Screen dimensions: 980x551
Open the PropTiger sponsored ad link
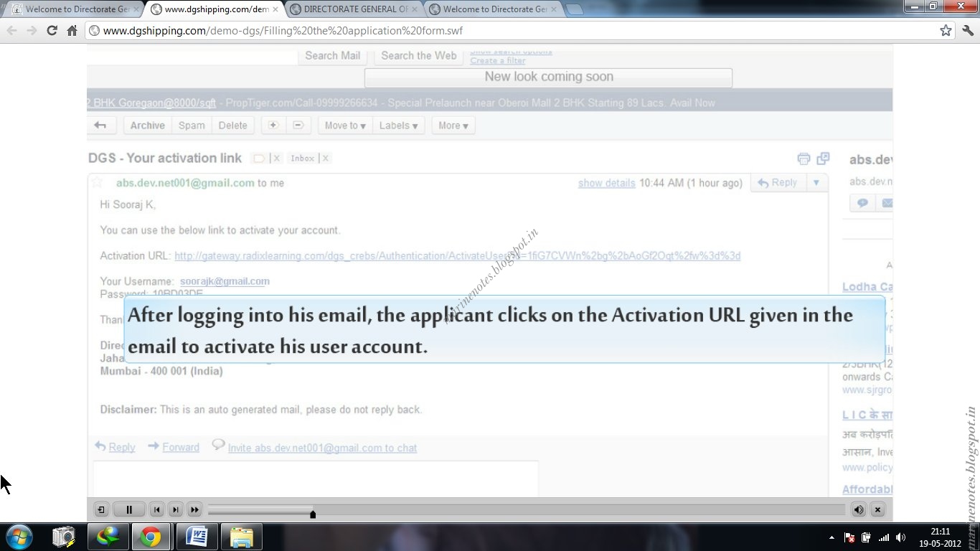point(151,103)
